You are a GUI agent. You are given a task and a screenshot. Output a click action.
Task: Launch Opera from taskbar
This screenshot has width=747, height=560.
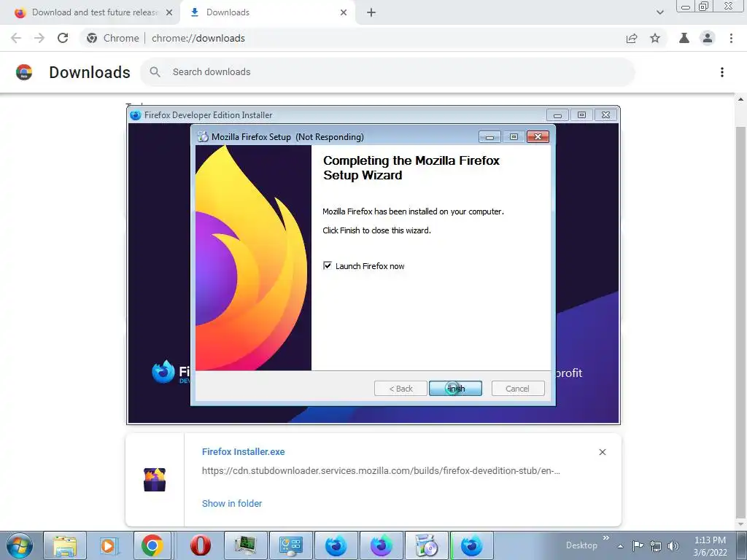[200, 545]
